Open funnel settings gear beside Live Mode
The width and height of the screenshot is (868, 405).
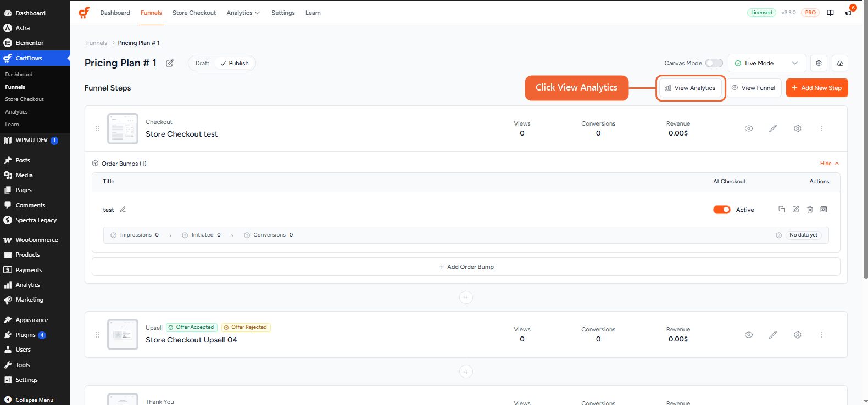(x=819, y=63)
